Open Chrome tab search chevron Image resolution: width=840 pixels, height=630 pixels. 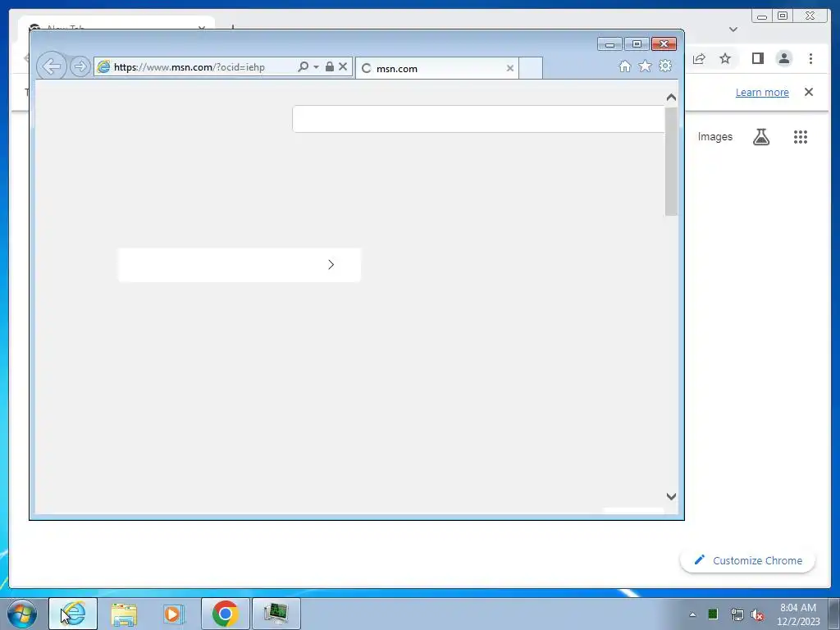pos(733,30)
